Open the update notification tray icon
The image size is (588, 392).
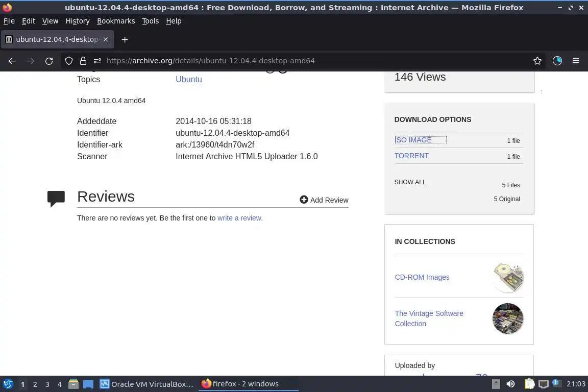pyautogui.click(x=557, y=383)
